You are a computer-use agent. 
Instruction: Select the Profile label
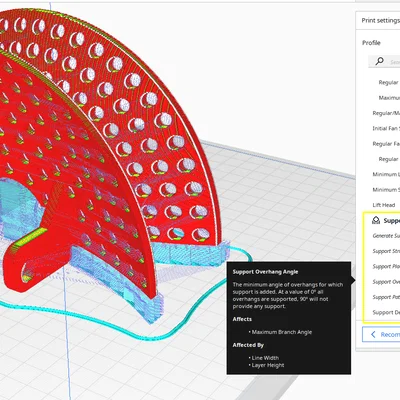click(371, 43)
